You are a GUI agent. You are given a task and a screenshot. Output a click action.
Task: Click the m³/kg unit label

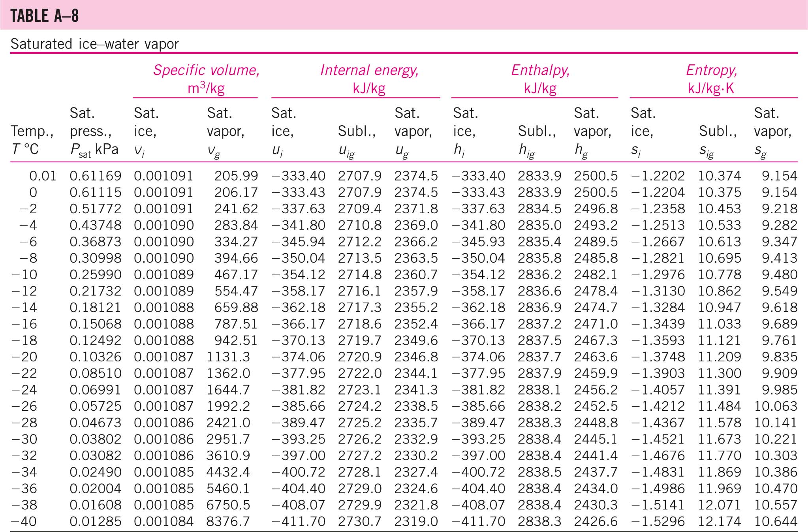coord(206,88)
